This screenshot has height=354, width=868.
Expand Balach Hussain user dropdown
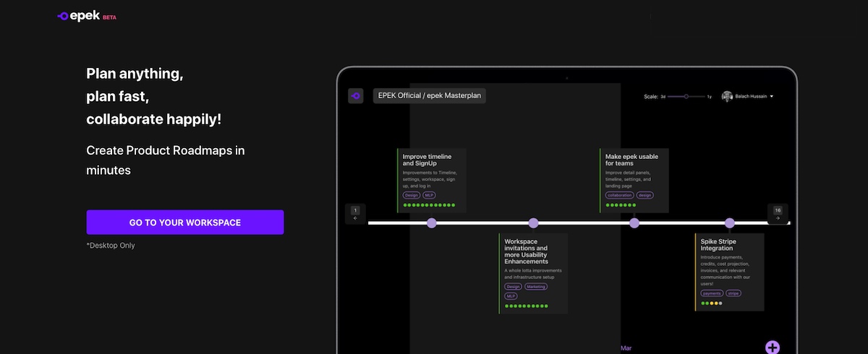772,96
